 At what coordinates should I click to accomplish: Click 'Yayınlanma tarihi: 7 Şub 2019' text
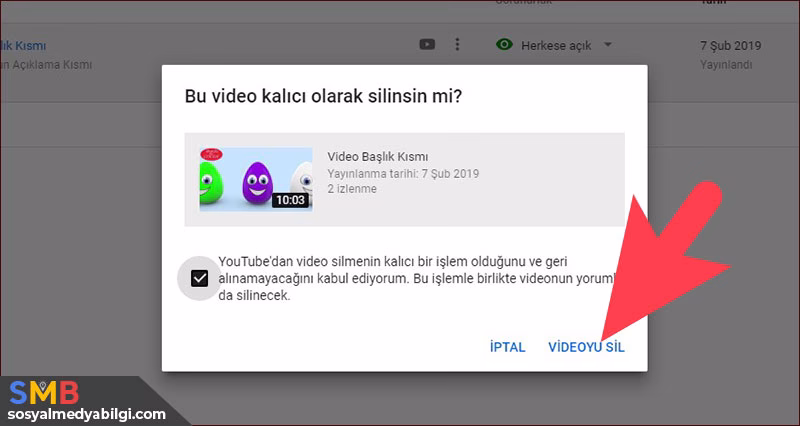(x=403, y=173)
